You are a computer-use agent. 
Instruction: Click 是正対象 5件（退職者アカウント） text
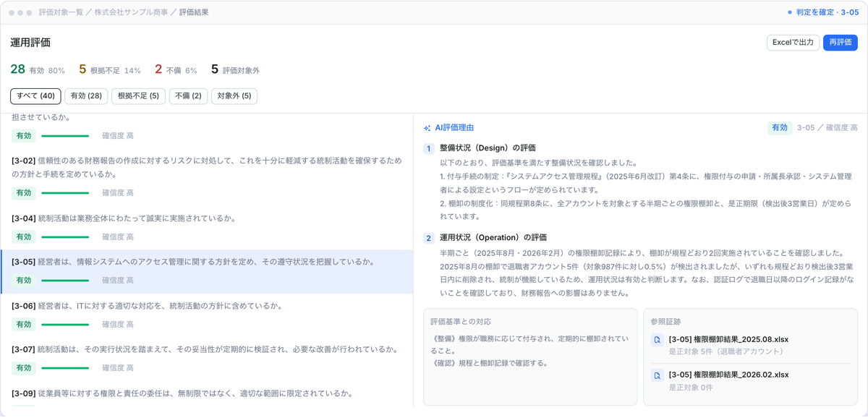tap(726, 352)
